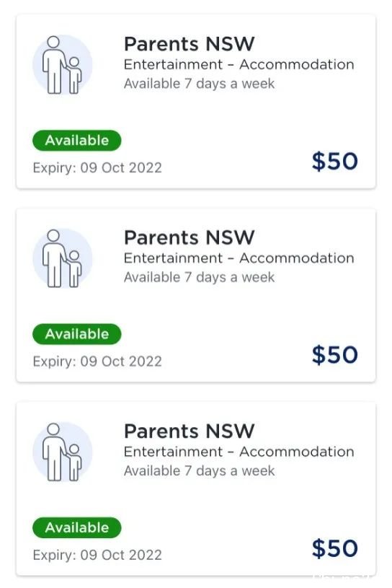
Task: Tap the parent-child icon on first voucher
Action: tap(62, 64)
